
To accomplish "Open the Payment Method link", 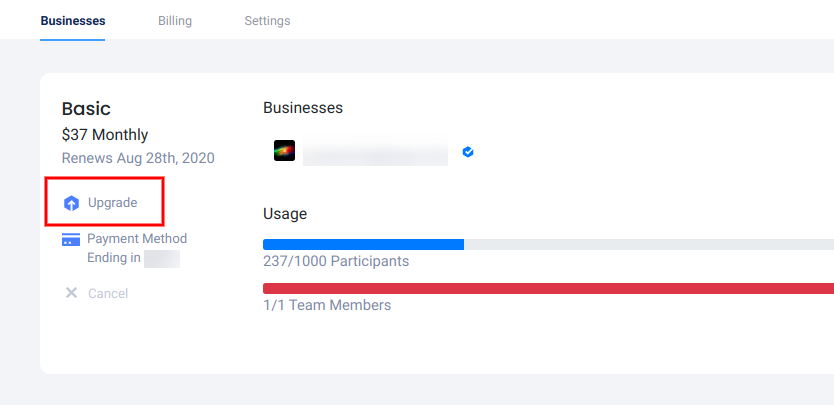I will point(137,239).
